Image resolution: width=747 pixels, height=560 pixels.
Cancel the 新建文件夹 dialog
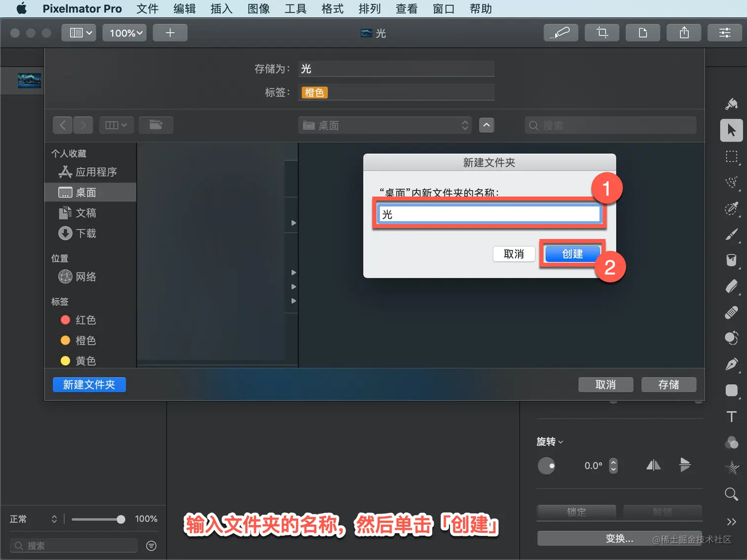tap(514, 254)
